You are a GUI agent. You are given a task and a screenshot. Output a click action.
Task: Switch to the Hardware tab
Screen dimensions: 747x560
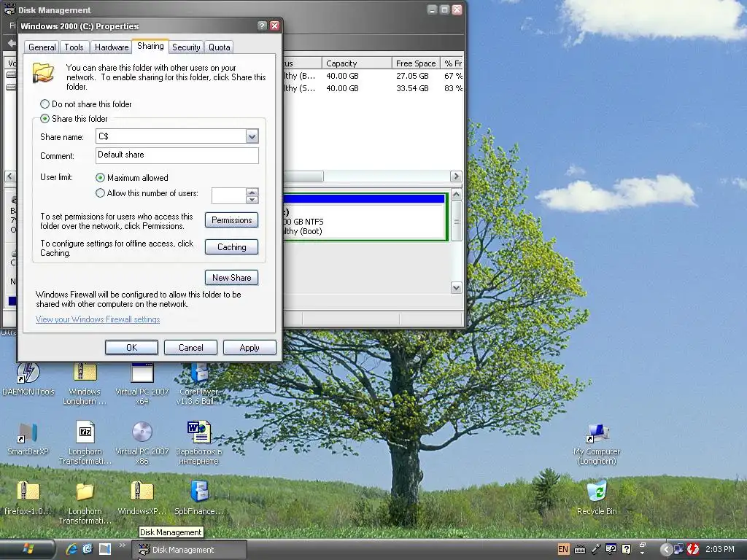click(x=112, y=47)
